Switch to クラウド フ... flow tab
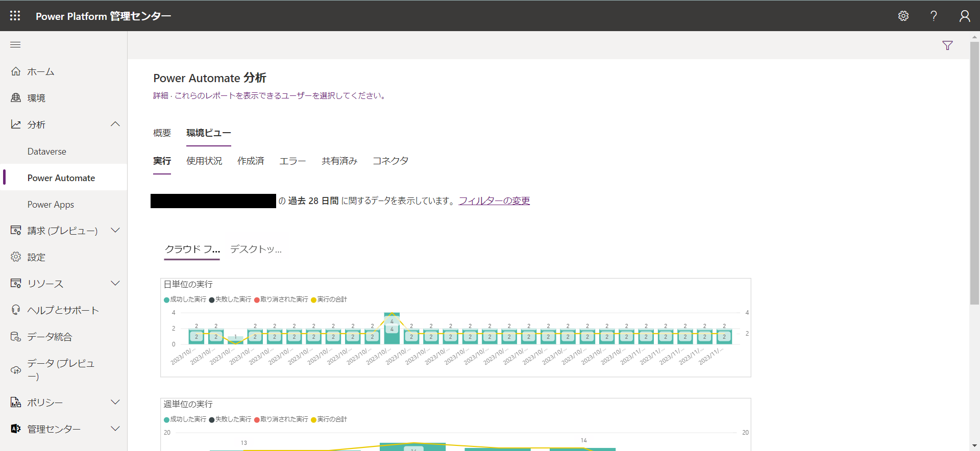Screen dimensions: 980x451 pyautogui.click(x=192, y=249)
